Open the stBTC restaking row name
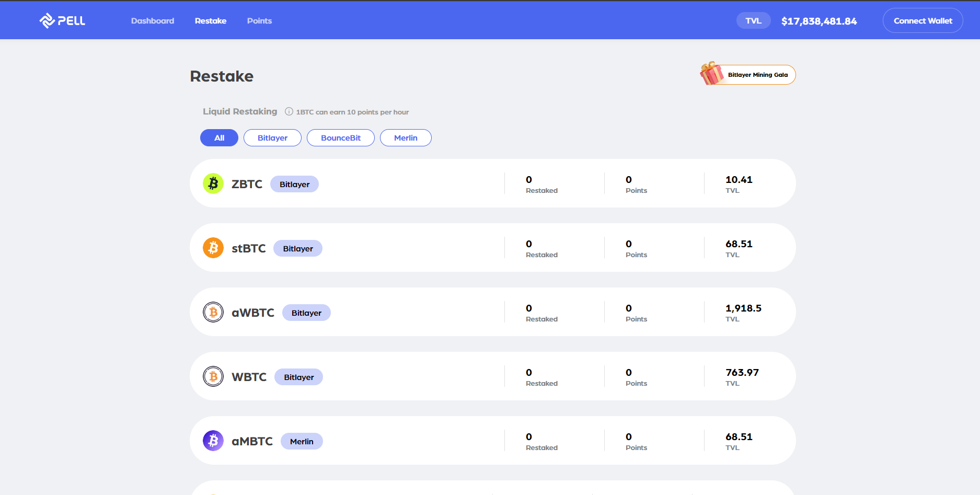This screenshot has height=495, width=980. pos(249,248)
